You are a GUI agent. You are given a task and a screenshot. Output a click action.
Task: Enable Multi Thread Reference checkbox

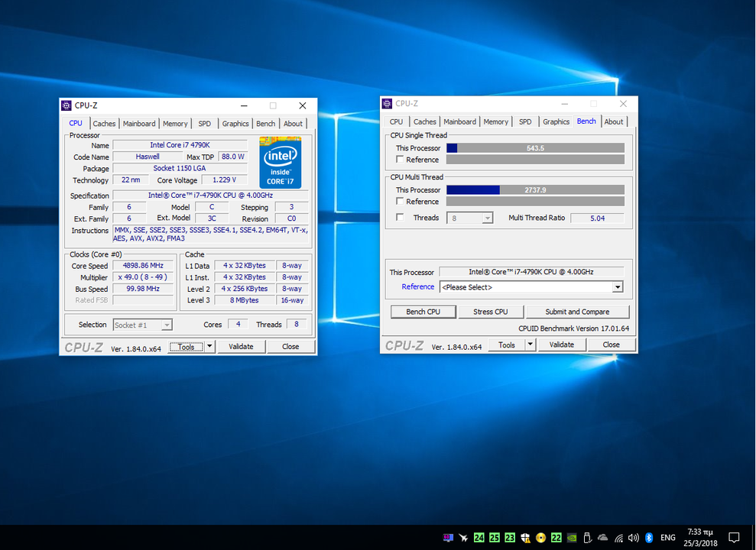[400, 202]
